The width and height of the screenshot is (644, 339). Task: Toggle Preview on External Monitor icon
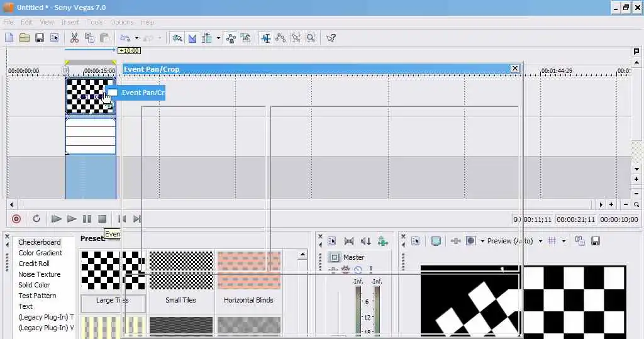pyautogui.click(x=436, y=242)
